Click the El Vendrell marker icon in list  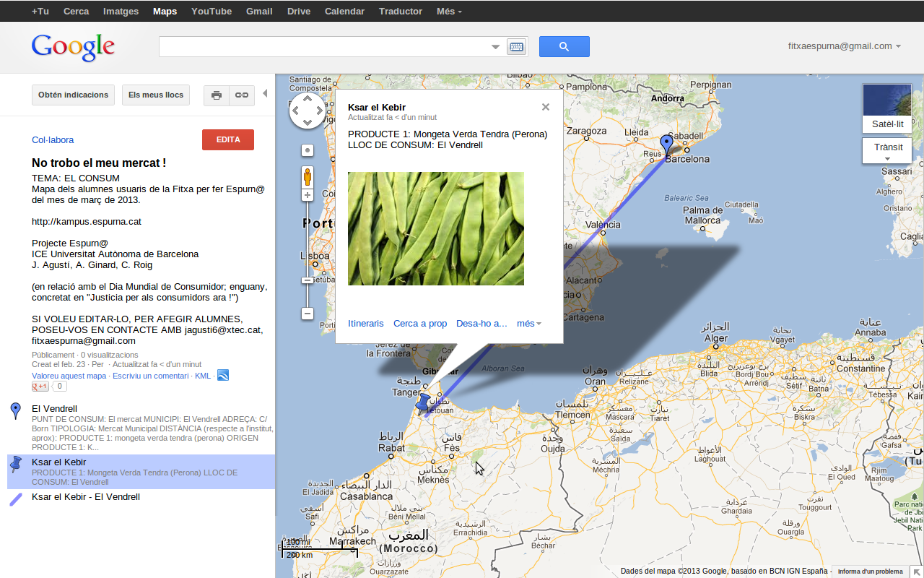(16, 411)
